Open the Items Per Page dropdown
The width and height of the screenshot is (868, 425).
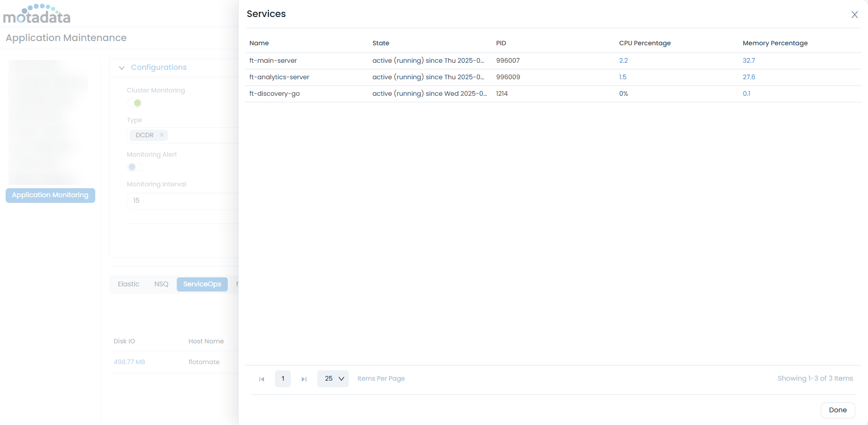(333, 378)
